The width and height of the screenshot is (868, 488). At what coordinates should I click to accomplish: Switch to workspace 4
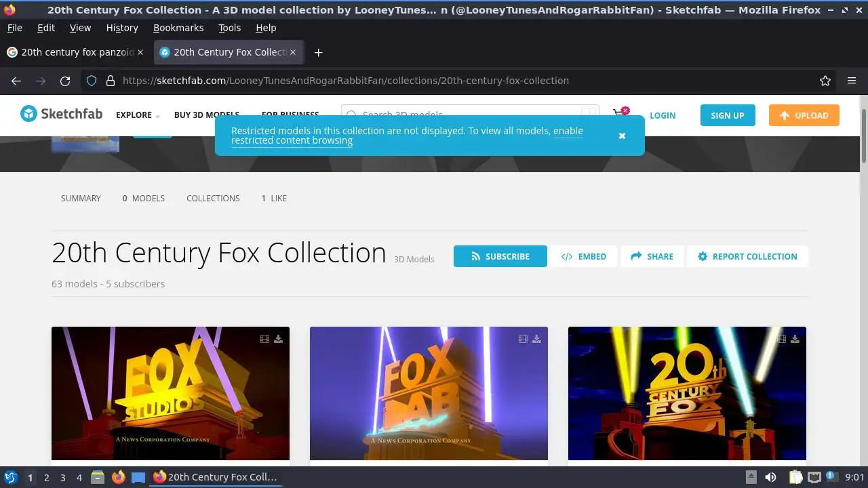(x=79, y=477)
